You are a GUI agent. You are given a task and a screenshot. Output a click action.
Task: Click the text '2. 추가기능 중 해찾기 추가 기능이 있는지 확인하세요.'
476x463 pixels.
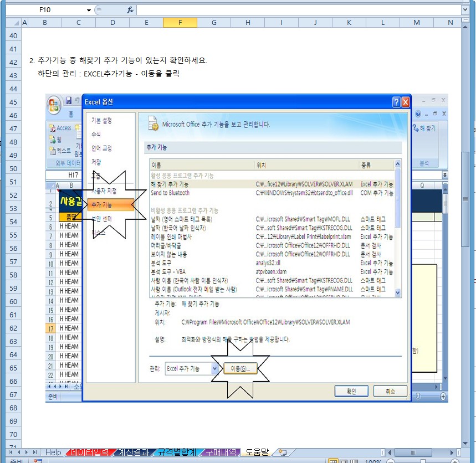(118, 60)
